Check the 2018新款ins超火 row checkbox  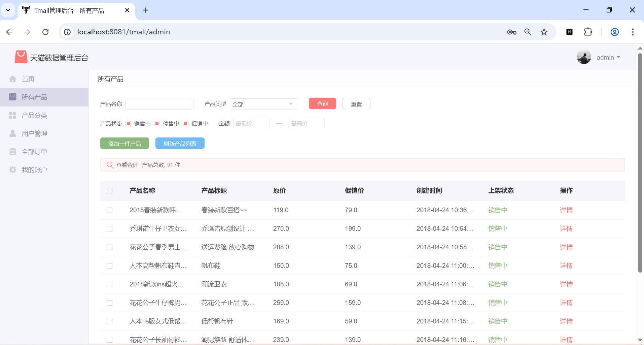pyautogui.click(x=110, y=284)
